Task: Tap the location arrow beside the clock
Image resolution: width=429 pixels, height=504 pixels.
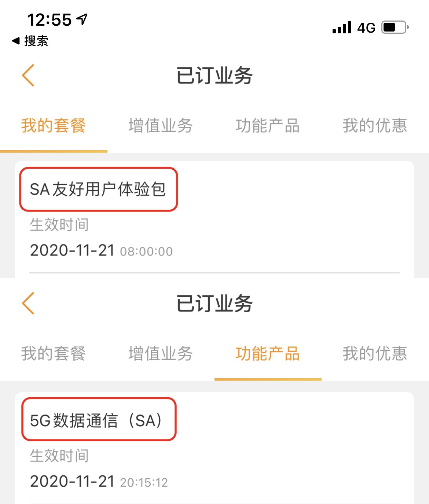Action: click(x=82, y=19)
